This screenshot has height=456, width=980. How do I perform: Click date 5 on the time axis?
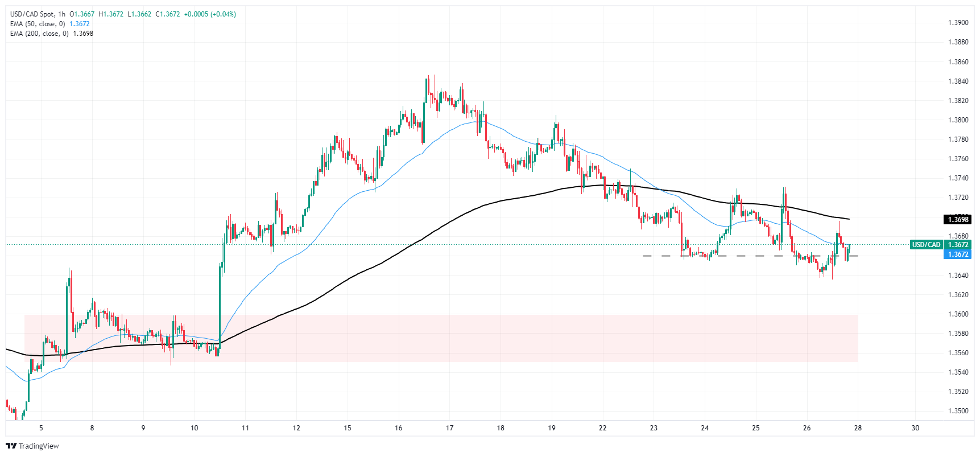point(41,428)
